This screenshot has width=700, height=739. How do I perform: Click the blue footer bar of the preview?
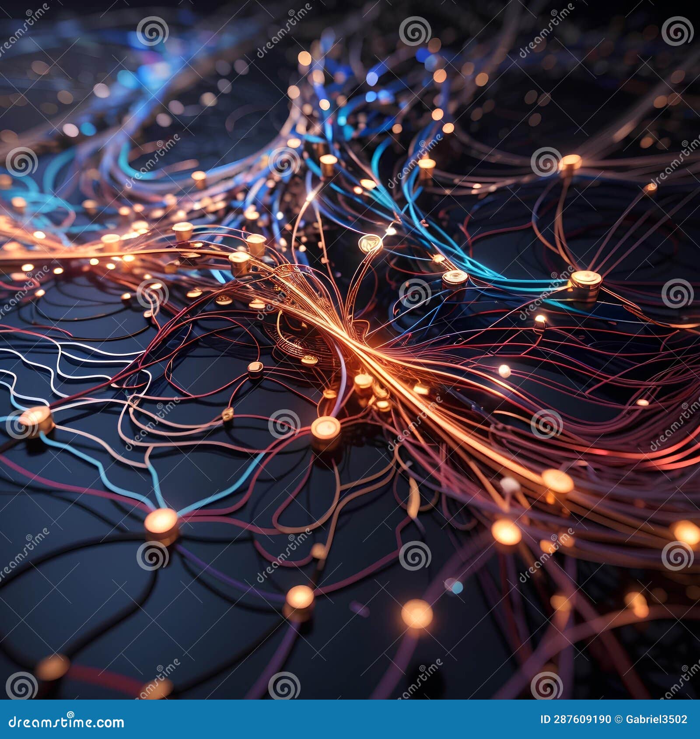click(x=350, y=719)
